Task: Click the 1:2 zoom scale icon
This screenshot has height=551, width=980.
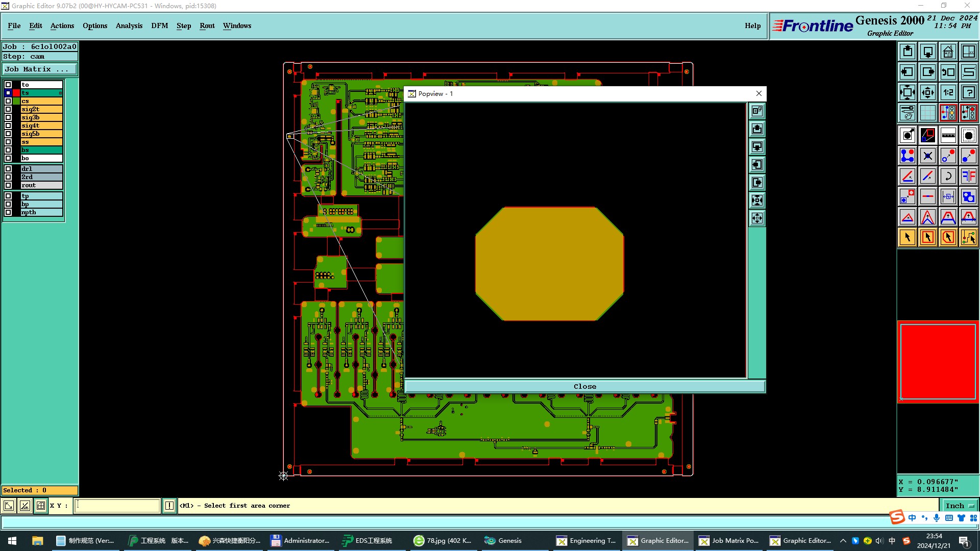Action: 948,92
